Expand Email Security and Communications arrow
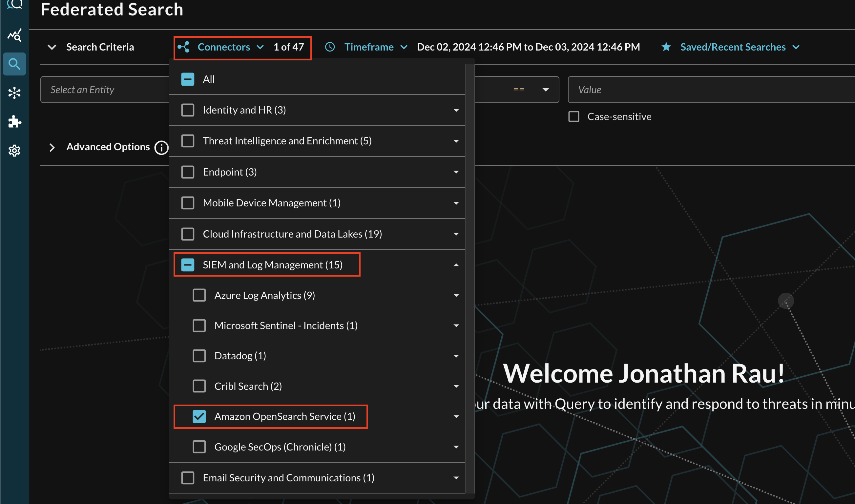Viewport: 855px width, 504px height. [456, 478]
